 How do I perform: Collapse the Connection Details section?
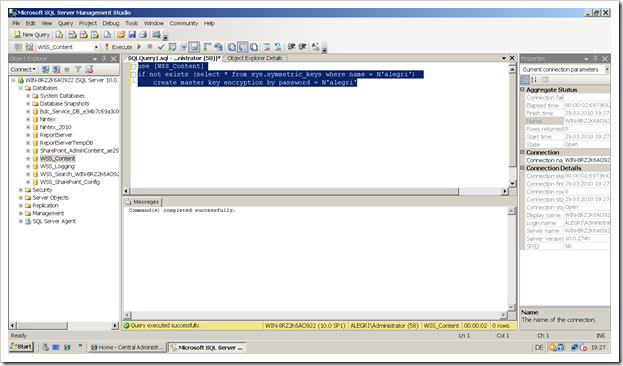coord(522,168)
